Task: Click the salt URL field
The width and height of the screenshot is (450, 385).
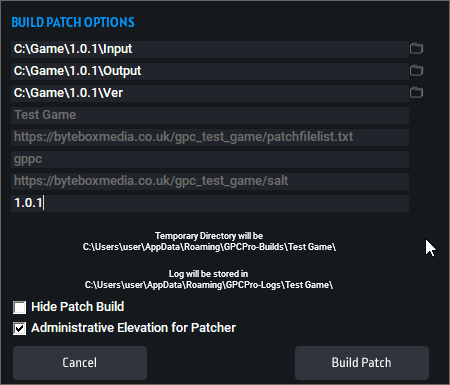Action: (210, 181)
